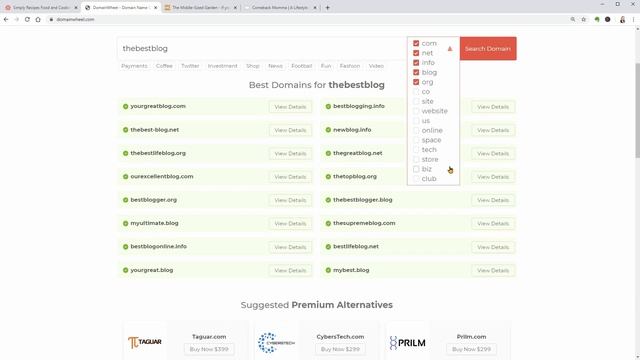Click the dark round extension icon
This screenshot has height=360, width=640.
607,19
